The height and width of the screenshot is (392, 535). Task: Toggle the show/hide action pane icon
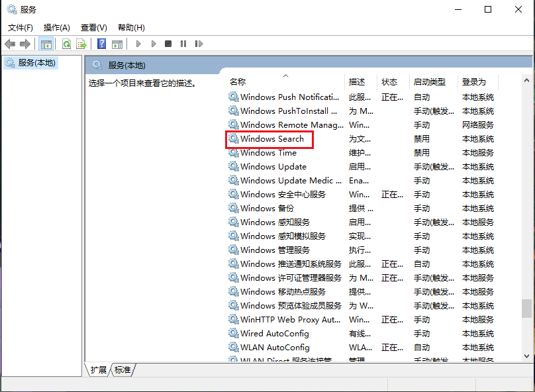[117, 44]
